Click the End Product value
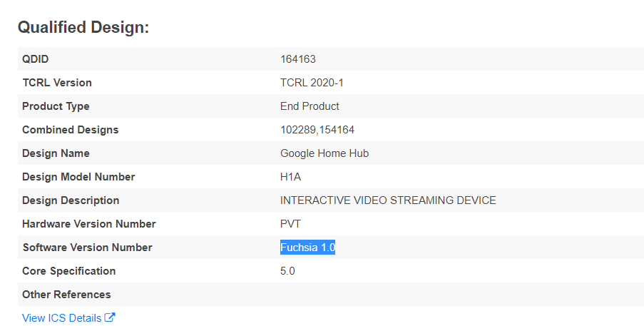This screenshot has width=644, height=326. coord(310,106)
